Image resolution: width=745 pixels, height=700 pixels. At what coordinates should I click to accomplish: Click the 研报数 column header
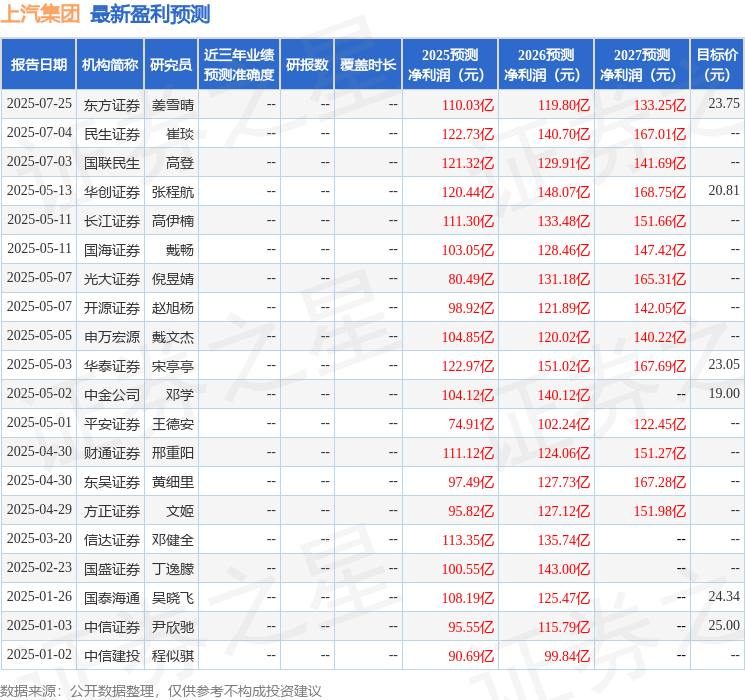[x=307, y=65]
